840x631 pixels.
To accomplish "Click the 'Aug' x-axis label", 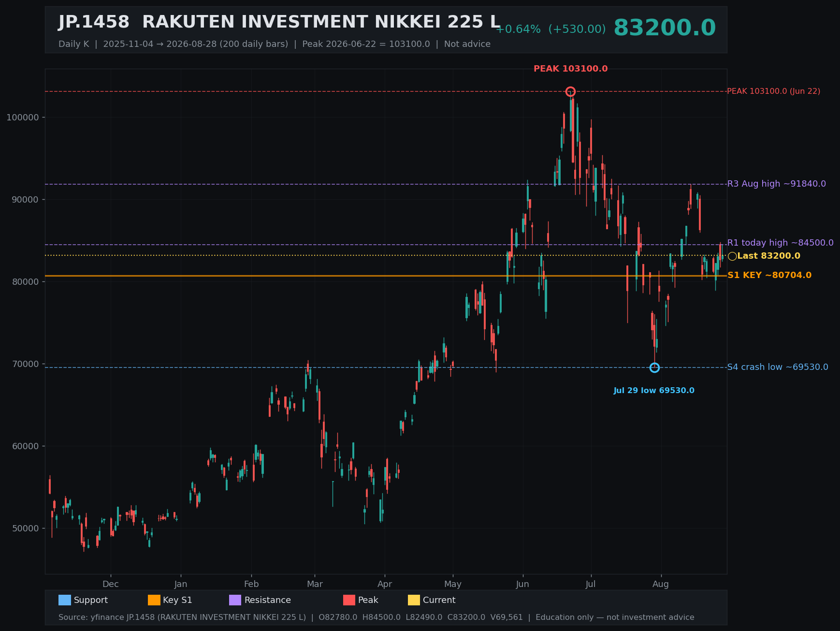I will click(661, 584).
